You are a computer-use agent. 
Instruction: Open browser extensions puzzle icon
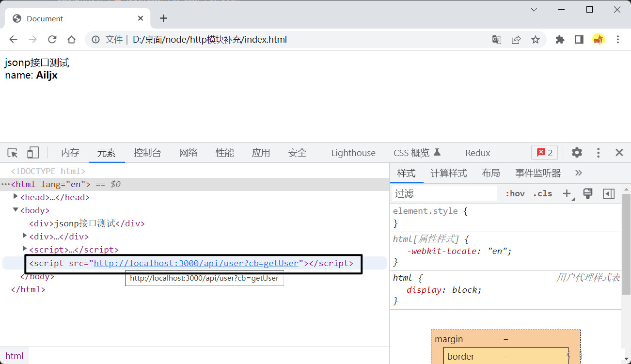(x=560, y=40)
